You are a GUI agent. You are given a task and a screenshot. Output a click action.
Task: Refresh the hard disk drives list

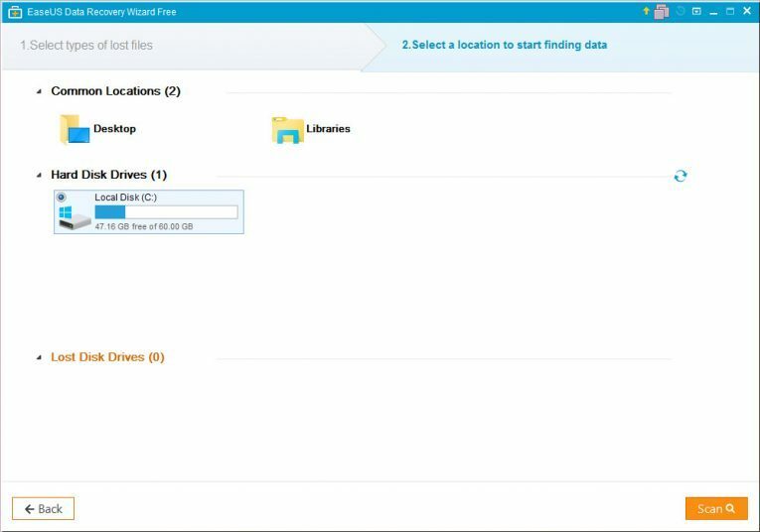pos(680,176)
